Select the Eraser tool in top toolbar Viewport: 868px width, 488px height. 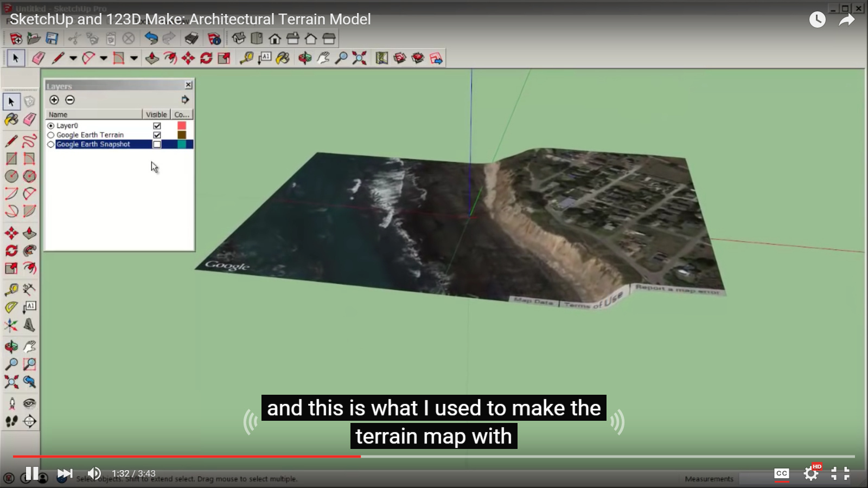(x=38, y=58)
